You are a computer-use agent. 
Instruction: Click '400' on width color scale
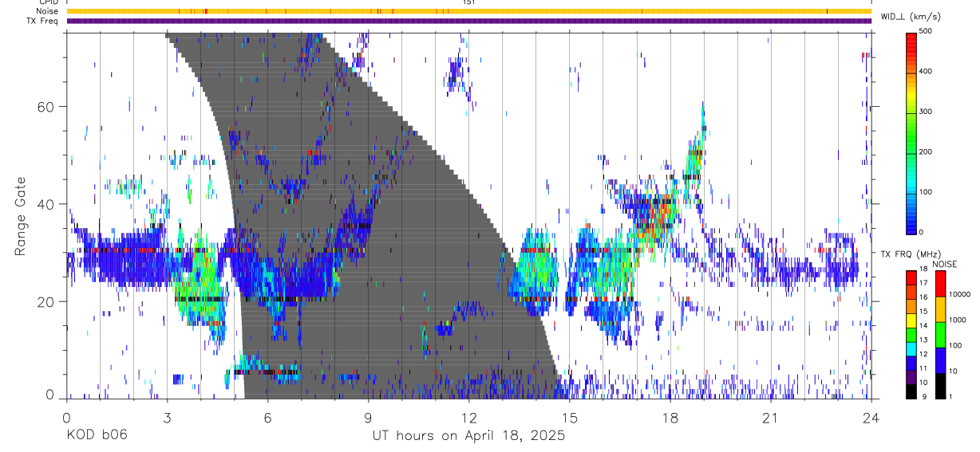click(926, 72)
